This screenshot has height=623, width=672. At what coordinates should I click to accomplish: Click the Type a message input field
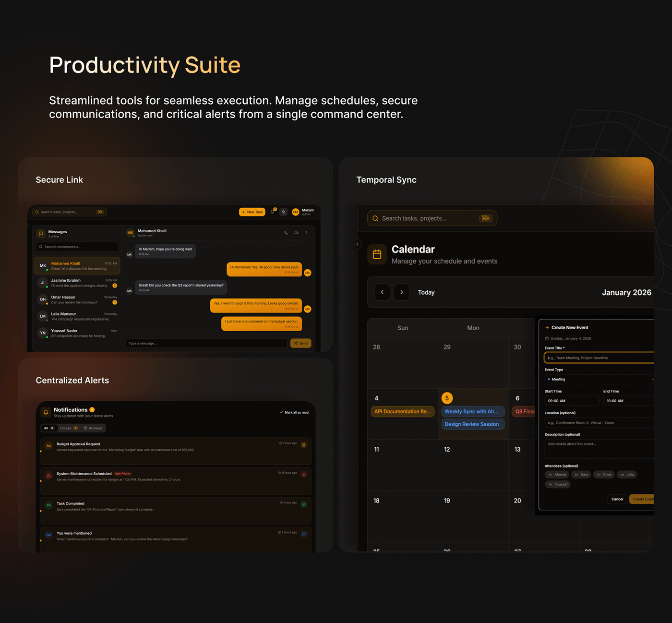(206, 343)
